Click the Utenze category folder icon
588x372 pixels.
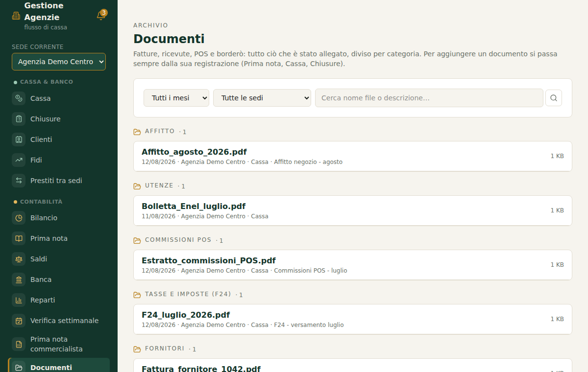coord(137,186)
